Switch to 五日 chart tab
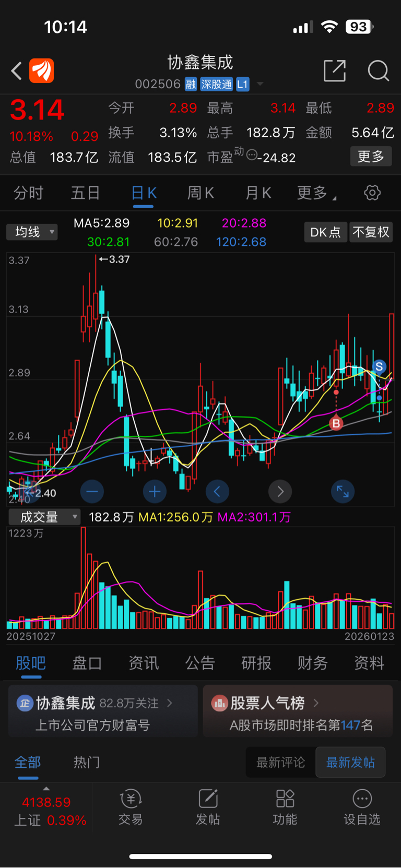 (x=86, y=193)
